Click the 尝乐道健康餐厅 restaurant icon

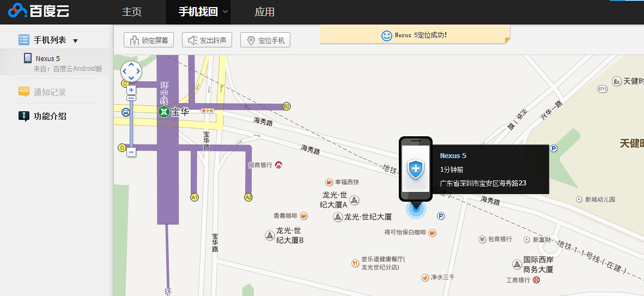[355, 263]
